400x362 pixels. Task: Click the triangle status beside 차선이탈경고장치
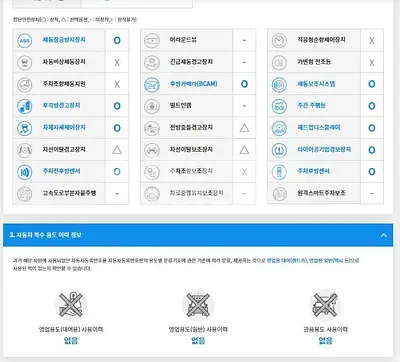pyautogui.click(x=117, y=150)
